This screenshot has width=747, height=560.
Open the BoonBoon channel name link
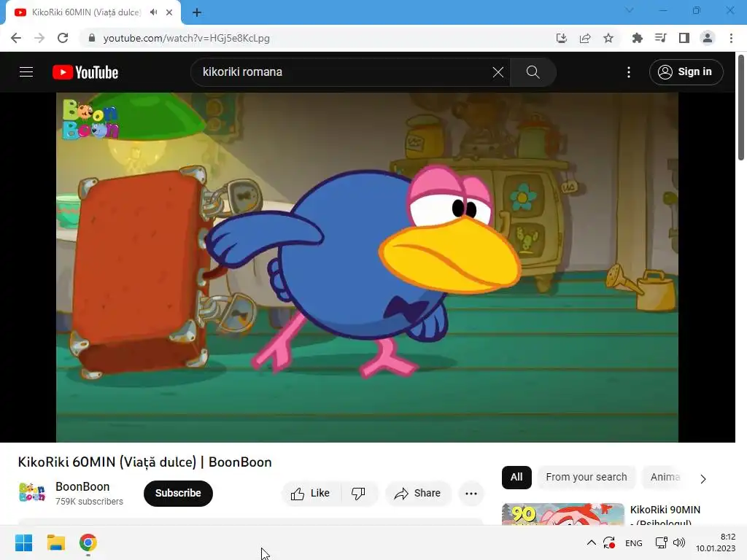[x=82, y=486]
